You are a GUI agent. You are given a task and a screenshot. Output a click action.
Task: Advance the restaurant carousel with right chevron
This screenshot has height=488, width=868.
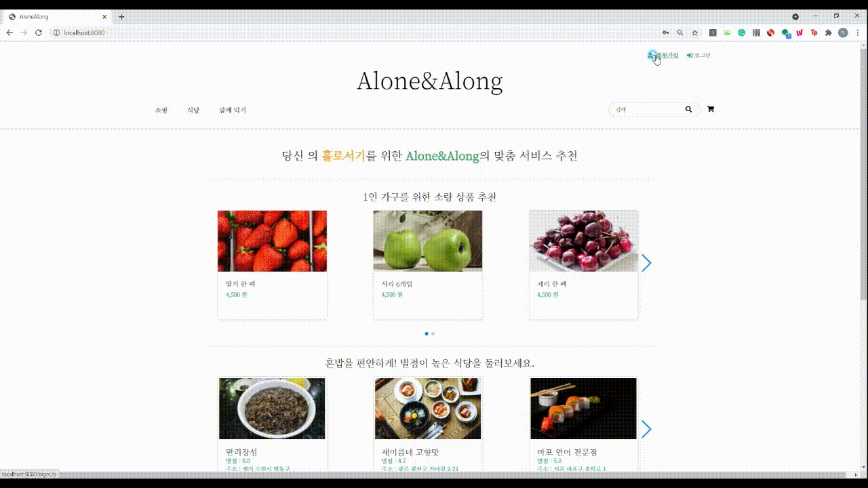(646, 429)
